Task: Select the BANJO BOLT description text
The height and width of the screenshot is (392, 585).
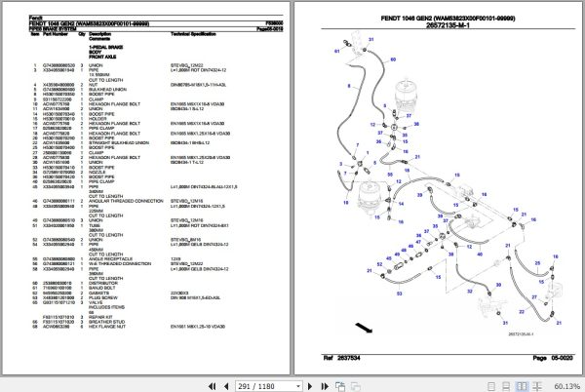Action: click(101, 288)
